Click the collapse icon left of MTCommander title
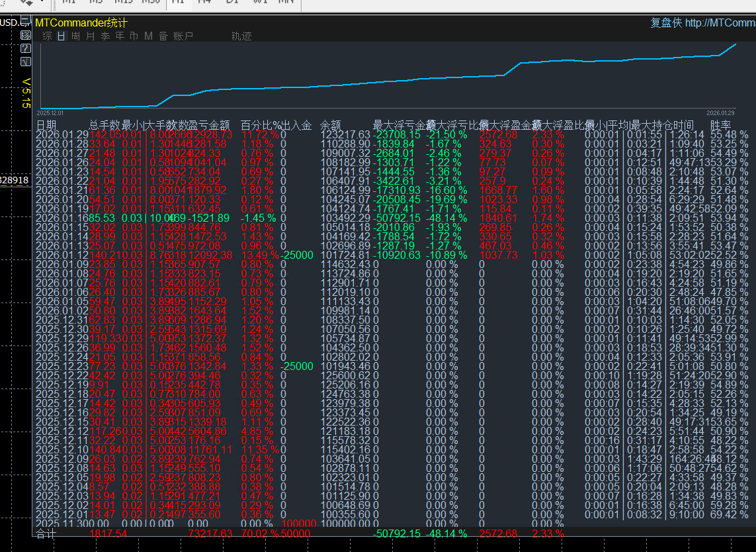The image size is (756, 552). click(x=26, y=21)
